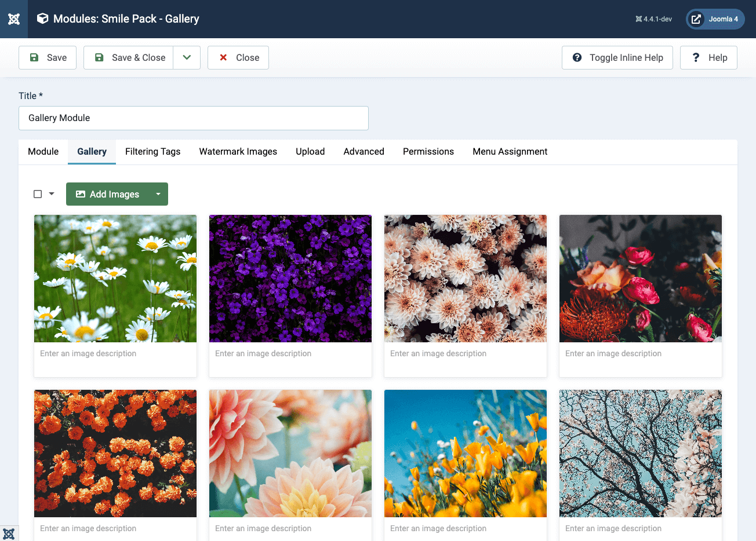Viewport: 756px width, 541px height.
Task: Click the description field under the daisies image
Action: (115, 360)
